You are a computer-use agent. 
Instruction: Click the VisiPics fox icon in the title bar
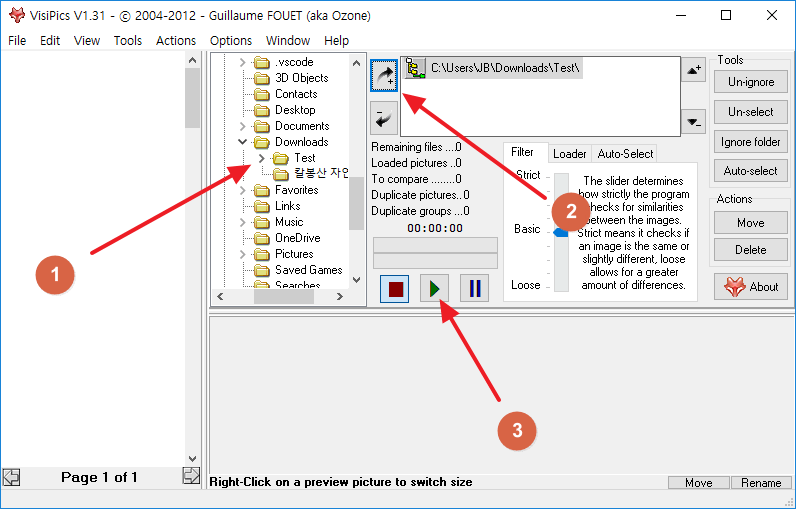tap(17, 15)
